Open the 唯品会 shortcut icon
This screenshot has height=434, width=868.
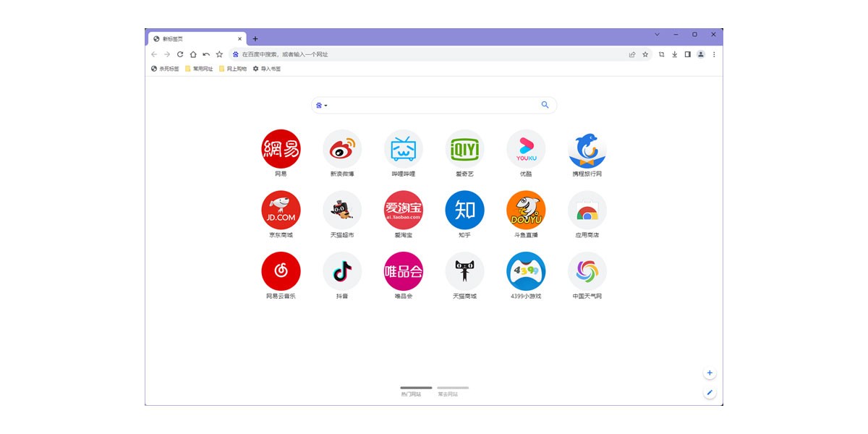click(x=404, y=271)
